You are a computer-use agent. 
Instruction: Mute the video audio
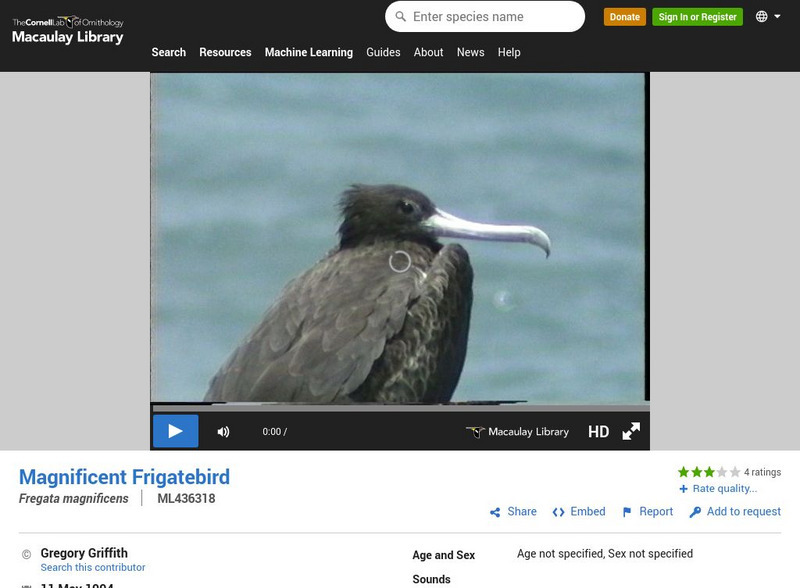(224, 430)
